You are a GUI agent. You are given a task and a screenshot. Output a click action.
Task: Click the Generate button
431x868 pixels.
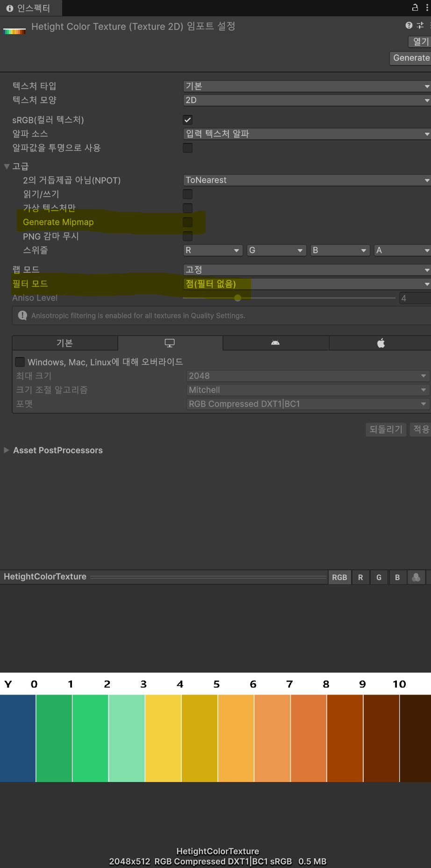[x=410, y=58]
